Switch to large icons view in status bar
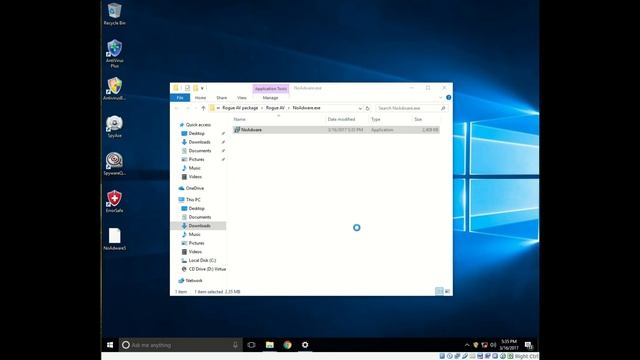 tap(447, 291)
